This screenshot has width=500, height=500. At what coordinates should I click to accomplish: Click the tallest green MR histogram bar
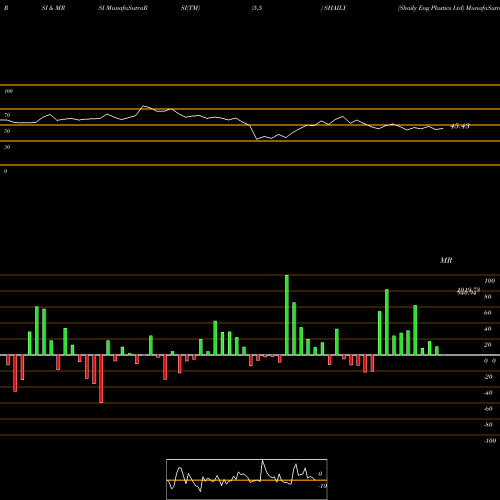click(x=287, y=315)
